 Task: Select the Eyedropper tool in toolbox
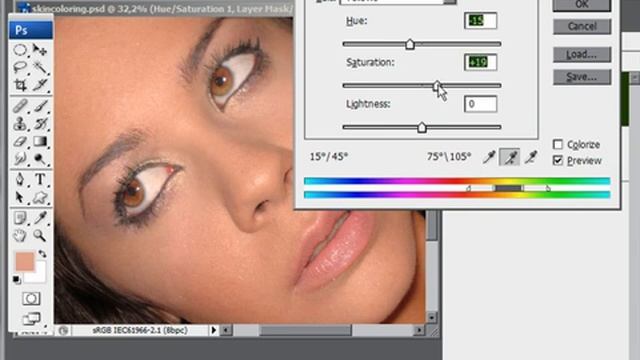click(40, 218)
